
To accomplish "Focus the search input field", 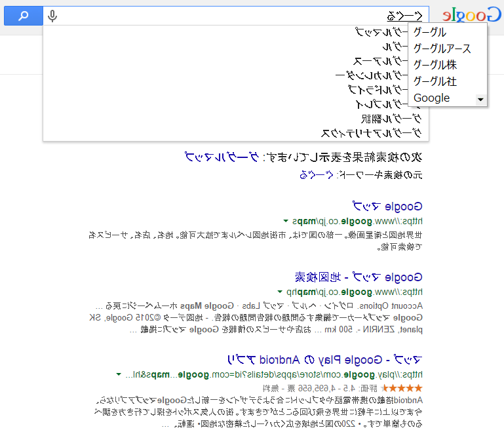I will 236,16.
